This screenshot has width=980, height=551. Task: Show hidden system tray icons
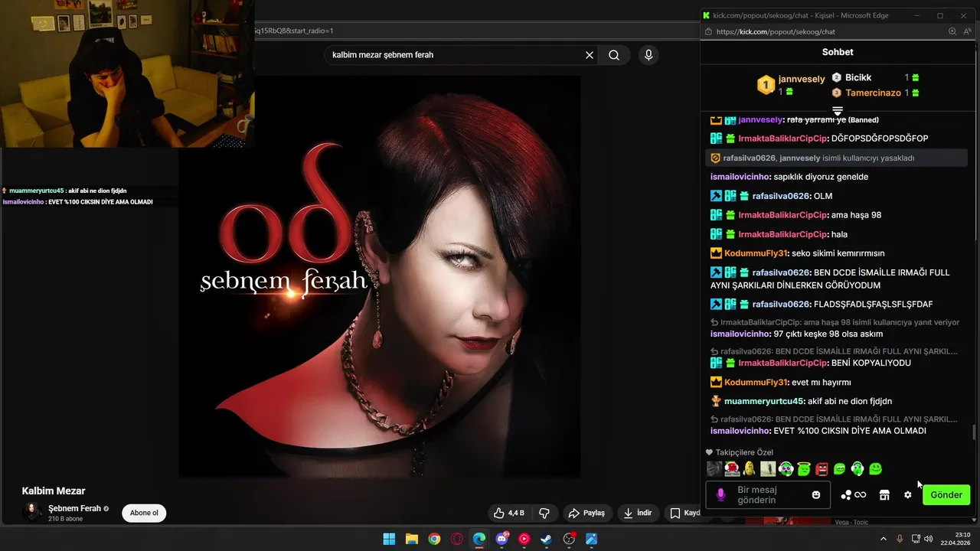tap(883, 539)
